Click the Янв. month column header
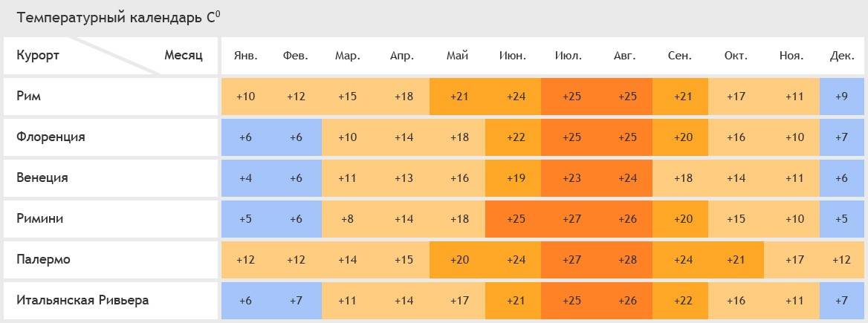Image resolution: width=868 pixels, height=323 pixels. pos(245,56)
